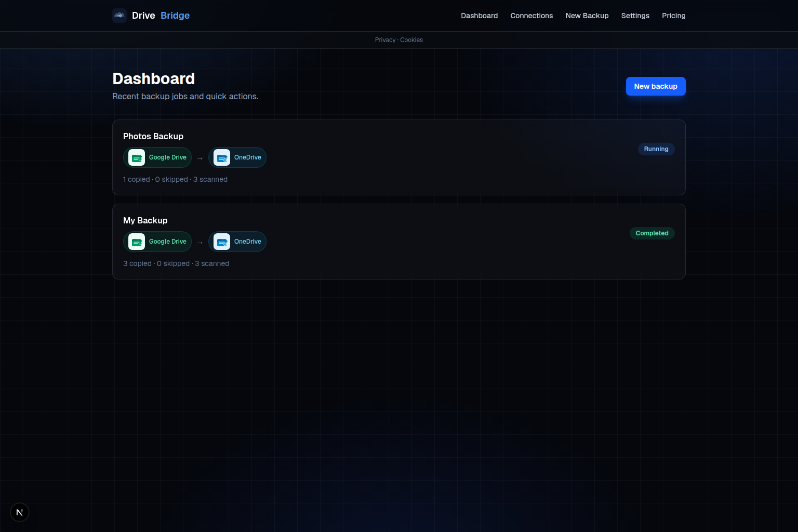Click the Drive Bridge cloud logo icon

119,16
